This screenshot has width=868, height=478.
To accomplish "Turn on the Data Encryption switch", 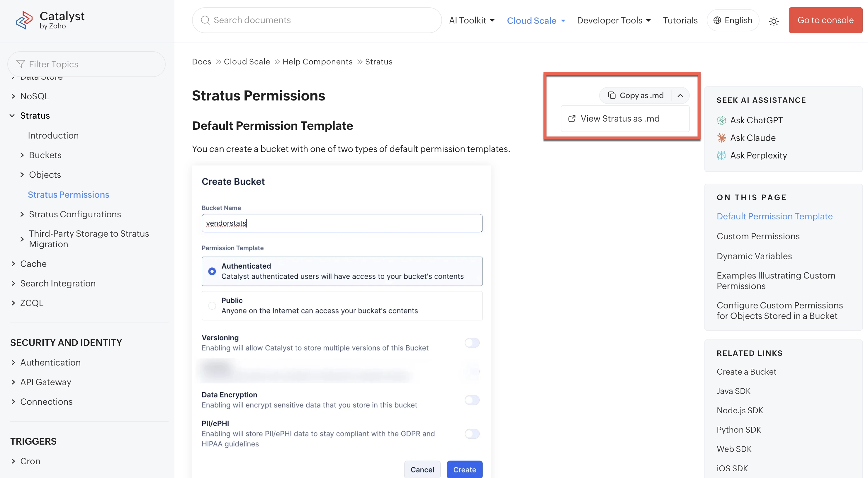I will 472,400.
